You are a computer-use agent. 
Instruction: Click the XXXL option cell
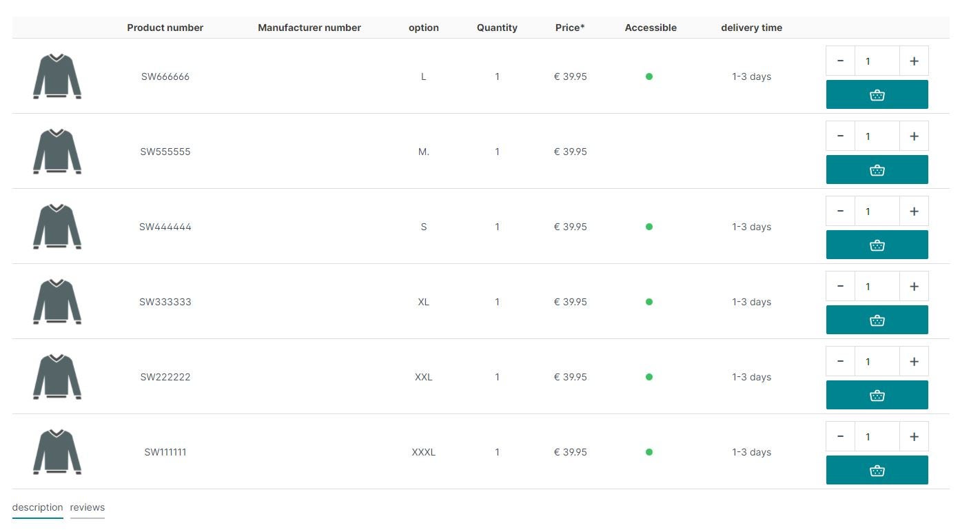[424, 452]
